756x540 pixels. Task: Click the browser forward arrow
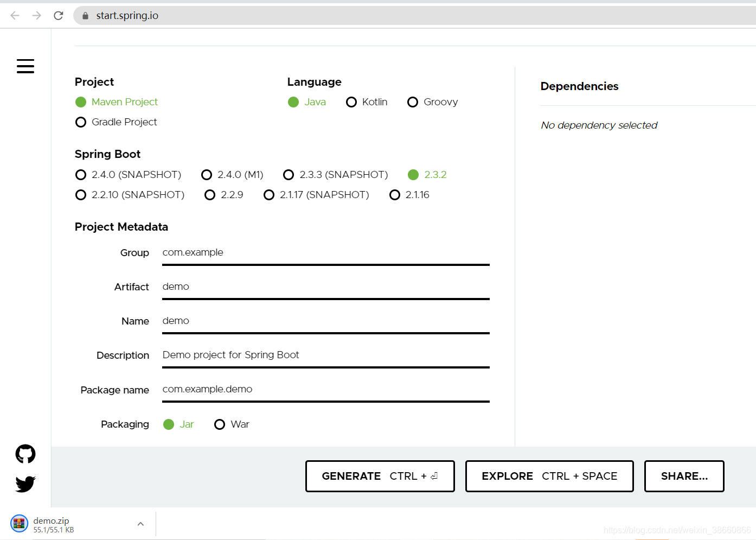(x=37, y=15)
